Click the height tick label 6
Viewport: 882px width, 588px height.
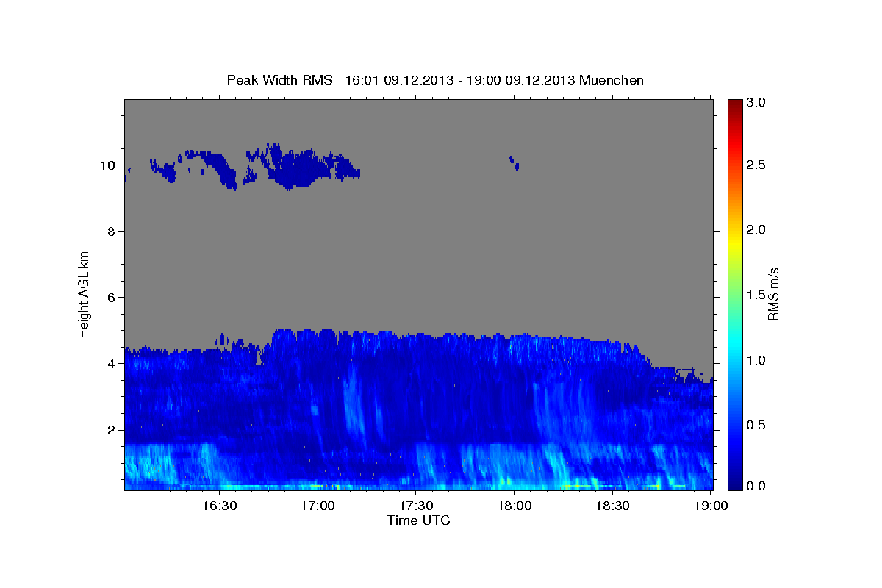click(111, 298)
